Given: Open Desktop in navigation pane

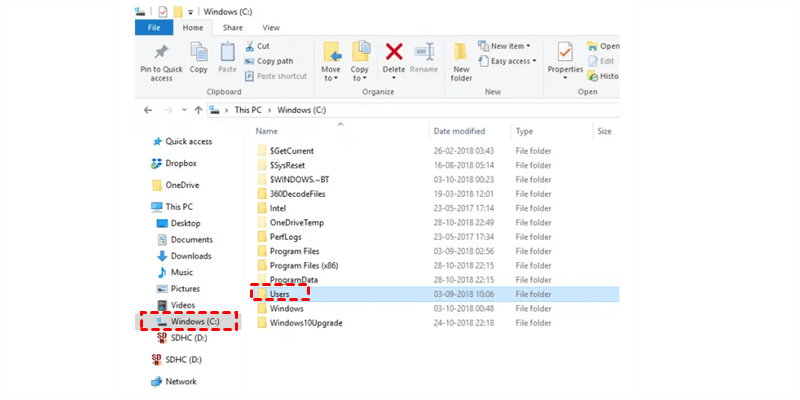Looking at the screenshot, I should point(179,223).
